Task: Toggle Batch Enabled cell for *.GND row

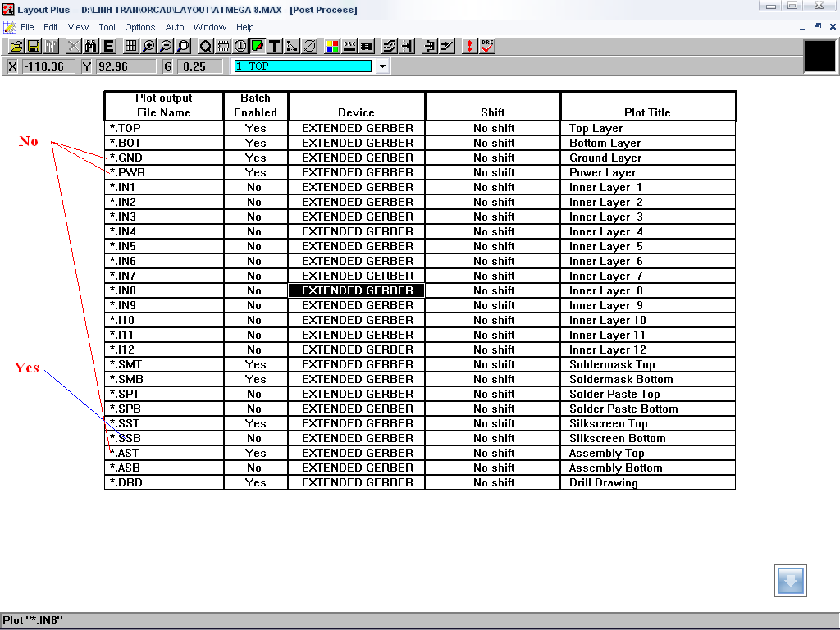Action: (x=256, y=157)
